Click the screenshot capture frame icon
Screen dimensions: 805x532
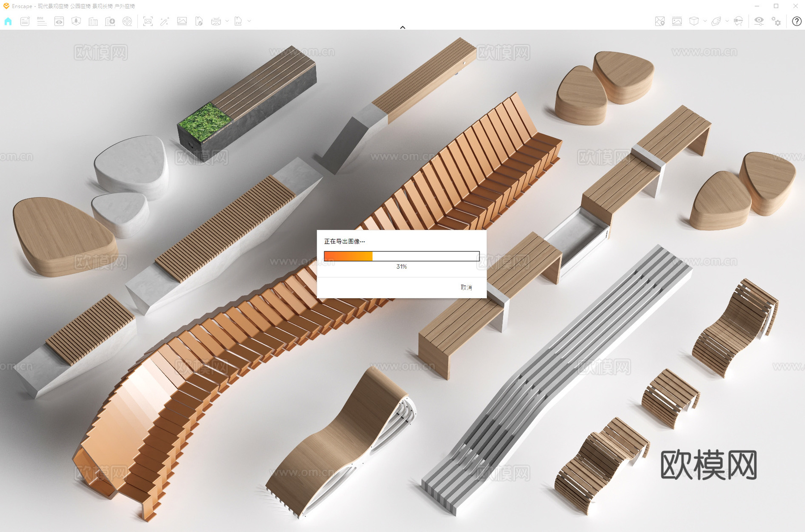[x=148, y=21]
